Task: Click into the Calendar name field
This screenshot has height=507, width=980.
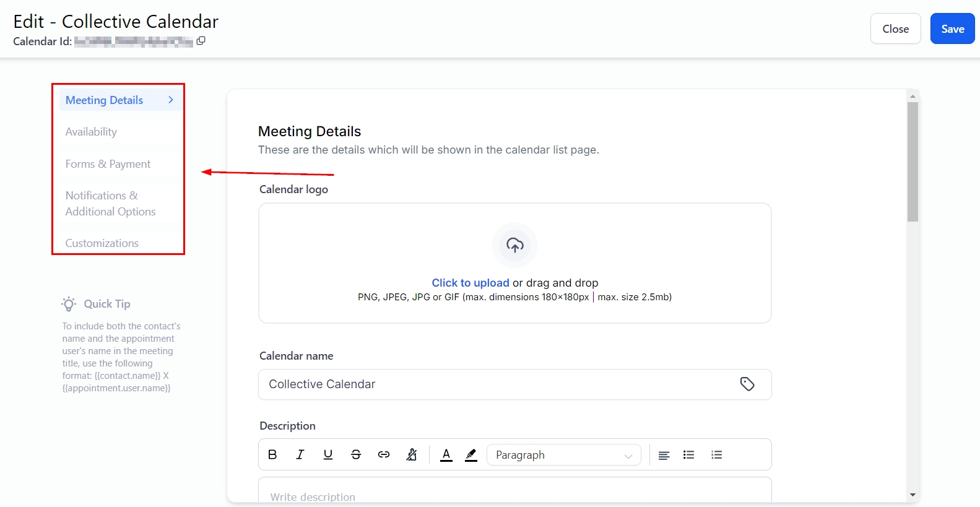Action: 515,384
